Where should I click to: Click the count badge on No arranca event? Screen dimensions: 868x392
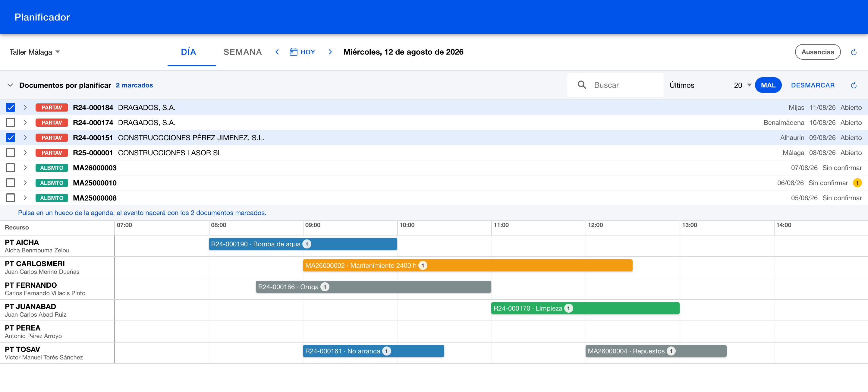click(386, 351)
